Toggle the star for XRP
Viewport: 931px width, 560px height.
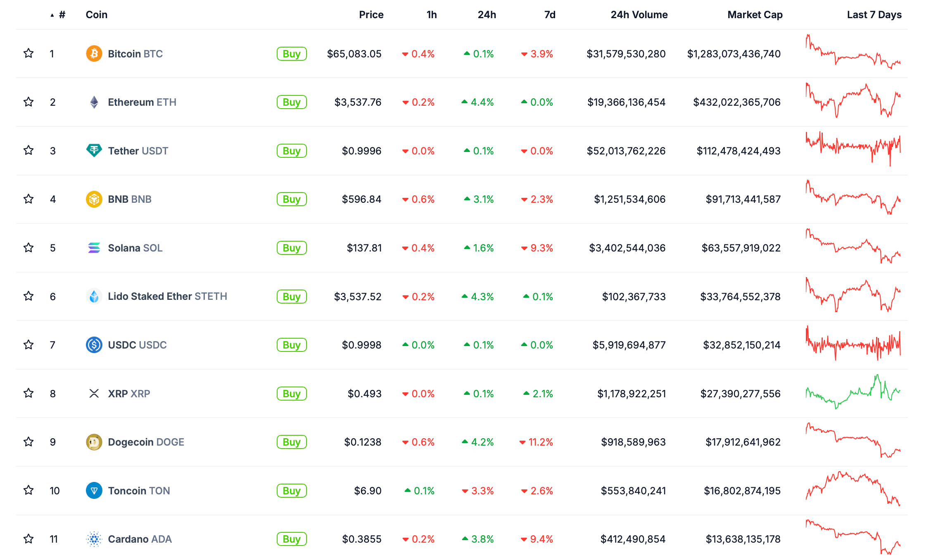tap(28, 393)
